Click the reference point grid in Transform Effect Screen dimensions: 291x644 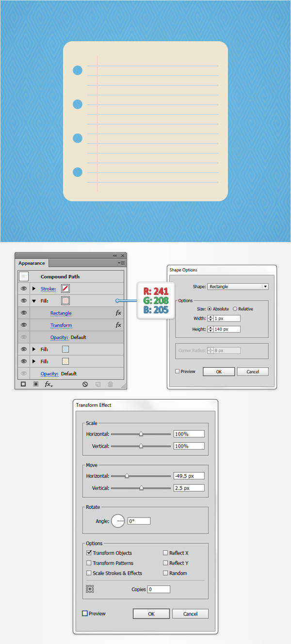coord(90,589)
